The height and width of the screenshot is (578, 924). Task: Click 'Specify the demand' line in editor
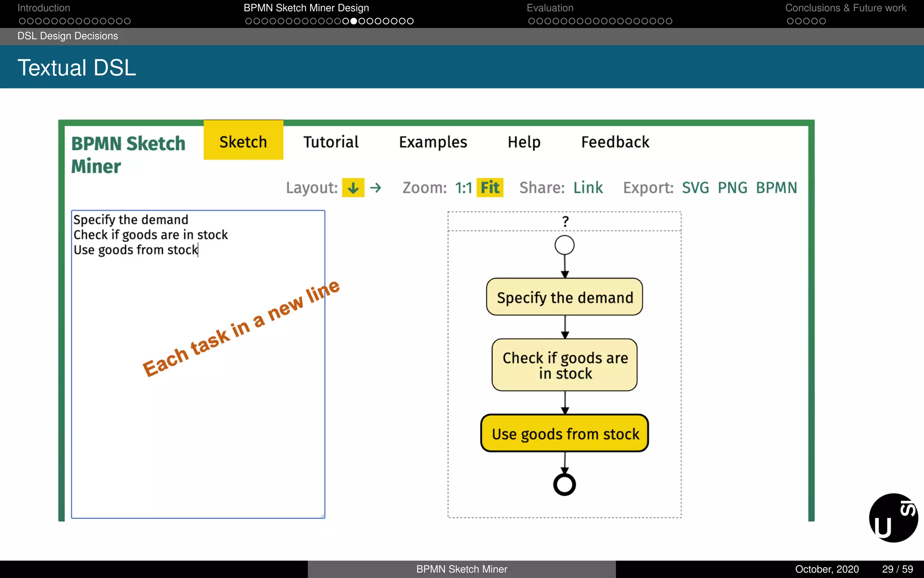click(131, 220)
